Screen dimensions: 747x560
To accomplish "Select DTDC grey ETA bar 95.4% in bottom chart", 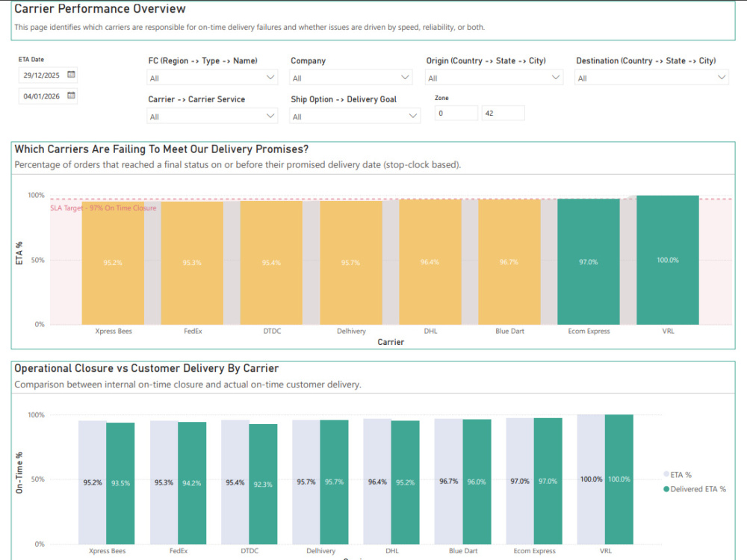I will [x=235, y=482].
